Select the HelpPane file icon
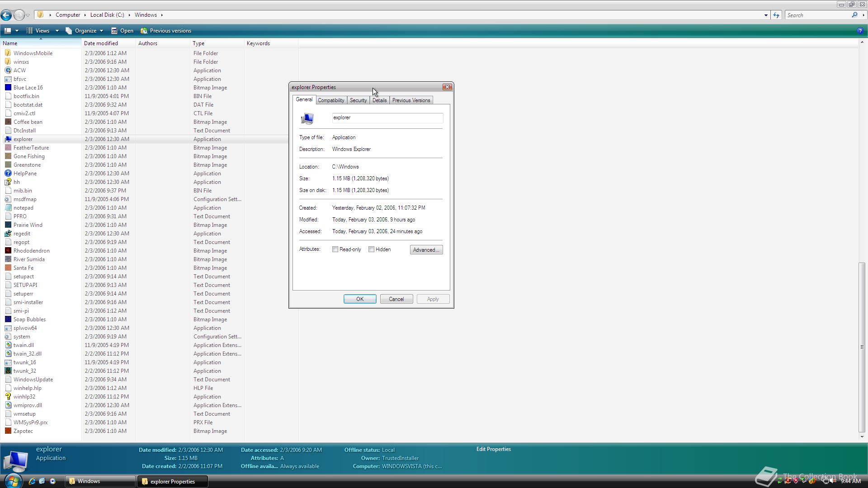 click(x=8, y=174)
